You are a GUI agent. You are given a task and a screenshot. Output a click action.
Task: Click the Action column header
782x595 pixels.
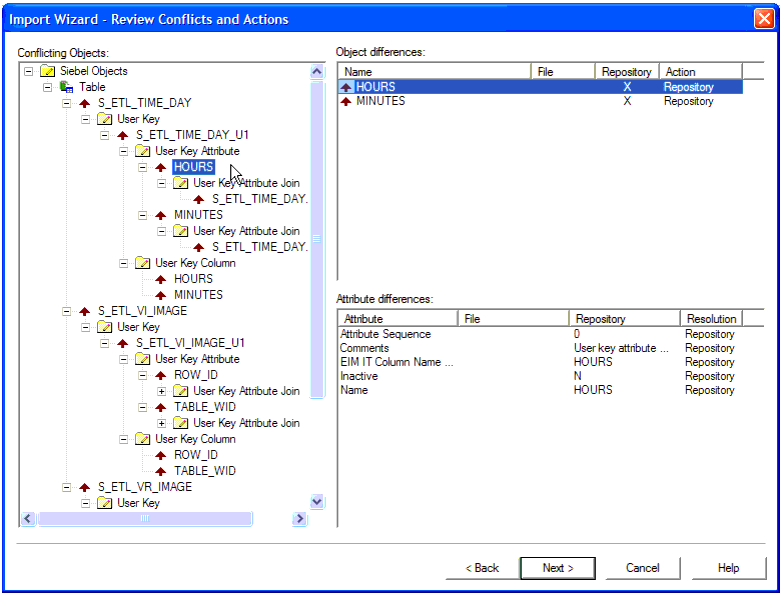coord(701,71)
